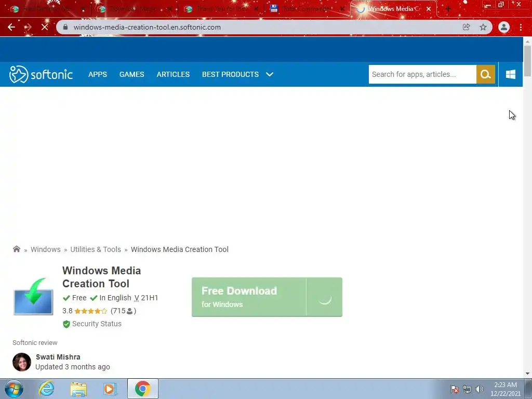Open the Utilities & Tools breadcrumb
Image resolution: width=532 pixels, height=399 pixels.
tap(96, 249)
